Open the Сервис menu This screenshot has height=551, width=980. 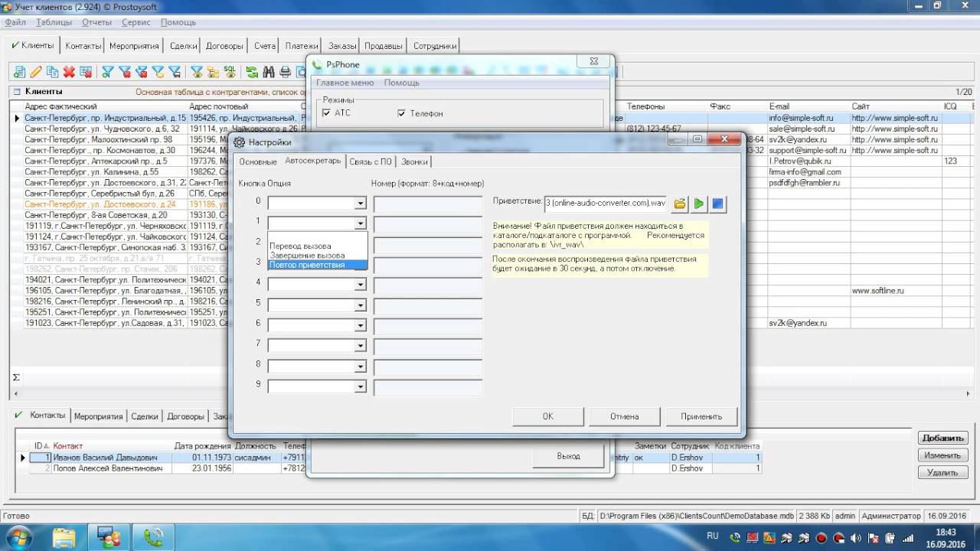(136, 22)
